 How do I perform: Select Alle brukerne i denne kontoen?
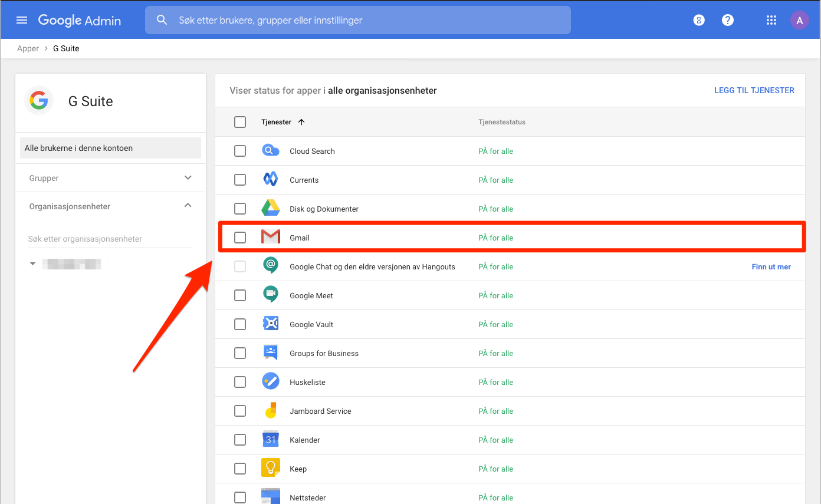[110, 148]
